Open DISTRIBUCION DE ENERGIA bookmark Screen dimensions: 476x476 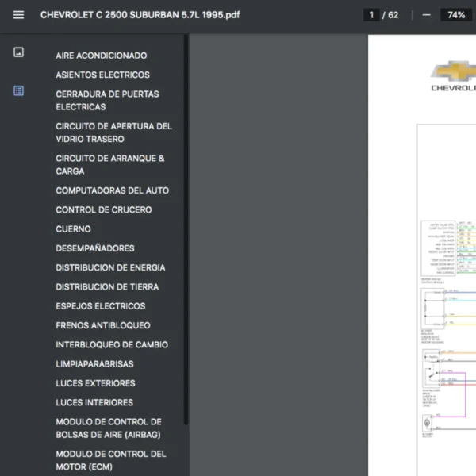(110, 267)
